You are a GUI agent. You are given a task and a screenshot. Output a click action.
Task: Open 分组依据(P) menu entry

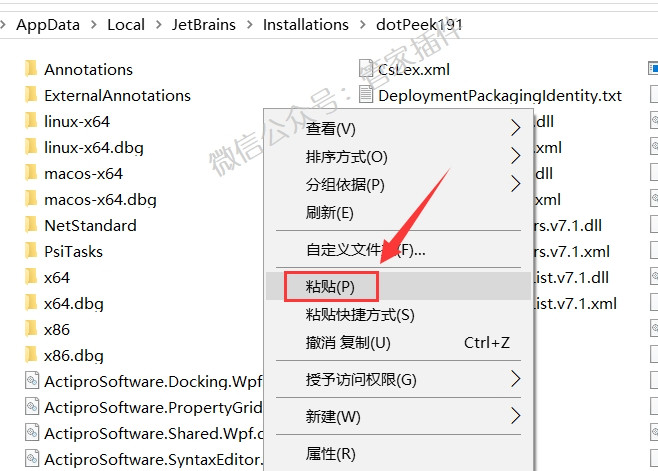pos(399,184)
